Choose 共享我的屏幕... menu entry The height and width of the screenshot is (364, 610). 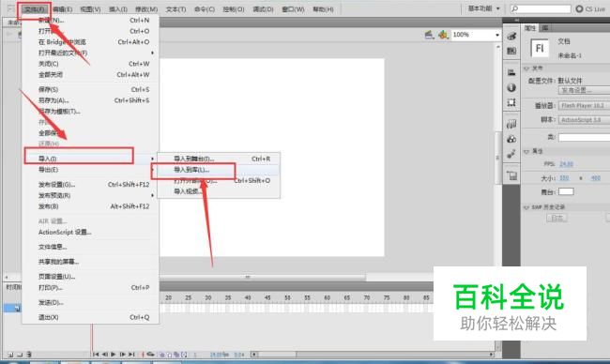[90, 262]
